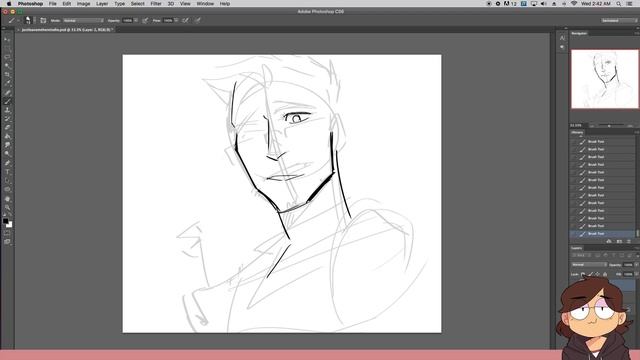
Task: Select the Eraser tool
Action: pyautogui.click(x=7, y=127)
